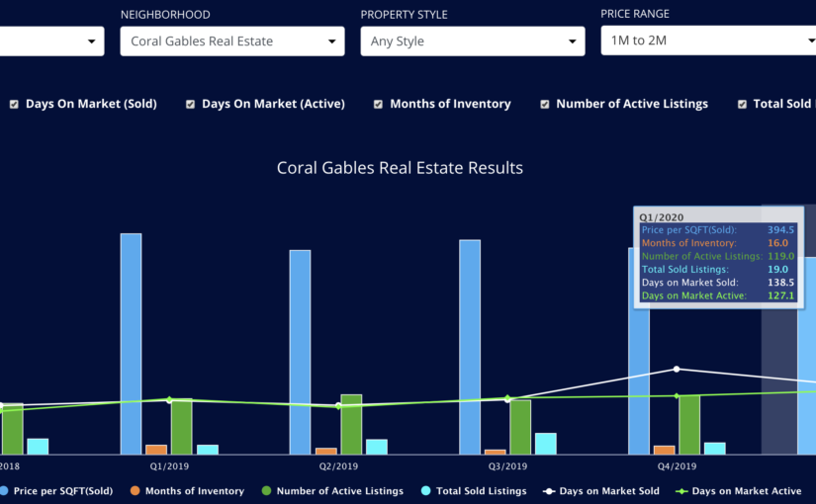Screen dimensions: 816x504
Task: Toggle the Total Sold checkbox
Action: pos(742,105)
